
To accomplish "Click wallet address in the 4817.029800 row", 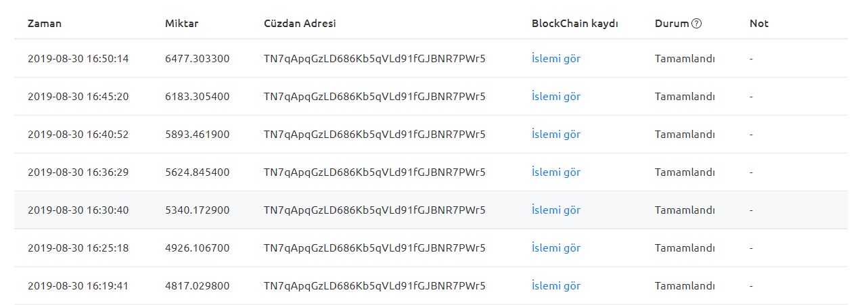I will [375, 286].
